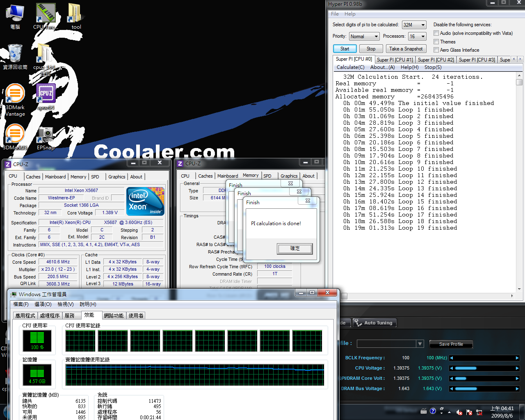
Task: Enable the Audio service checkbox
Action: pos(436,33)
